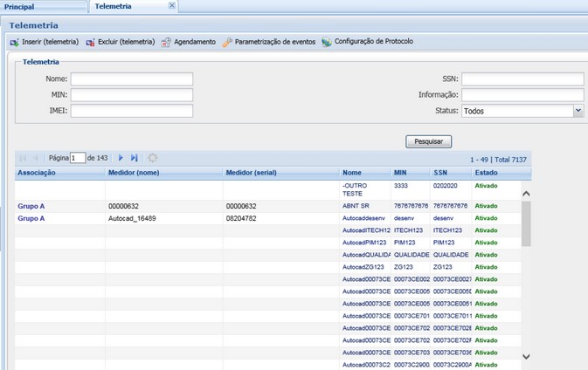Viewport: 588px width, 370px height.
Task: Expand the Status dropdown
Action: tap(578, 111)
